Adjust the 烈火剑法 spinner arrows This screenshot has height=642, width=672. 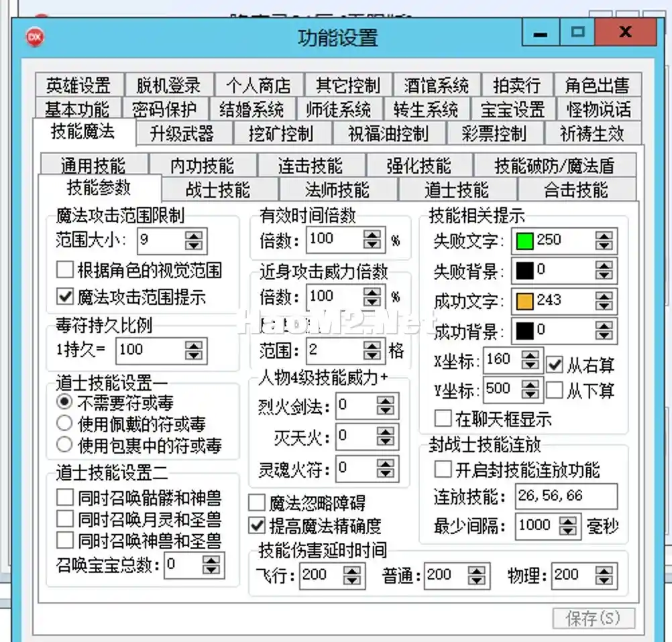[x=385, y=405]
